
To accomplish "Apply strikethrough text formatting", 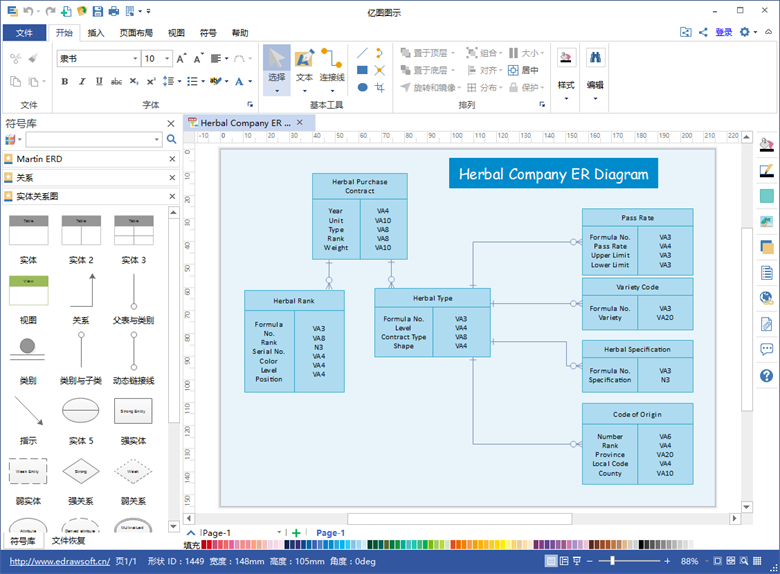I will tap(116, 81).
